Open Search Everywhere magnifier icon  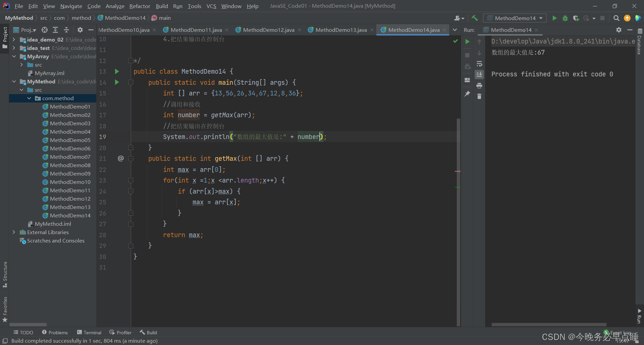[x=616, y=18]
